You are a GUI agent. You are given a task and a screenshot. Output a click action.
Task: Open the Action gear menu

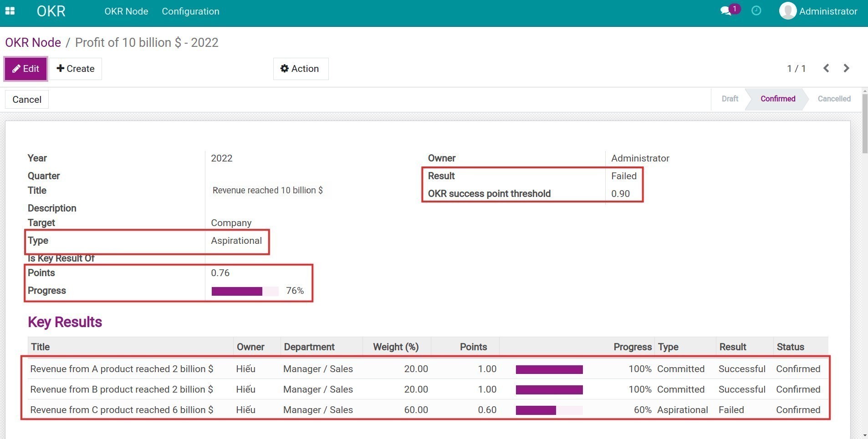[x=301, y=69]
